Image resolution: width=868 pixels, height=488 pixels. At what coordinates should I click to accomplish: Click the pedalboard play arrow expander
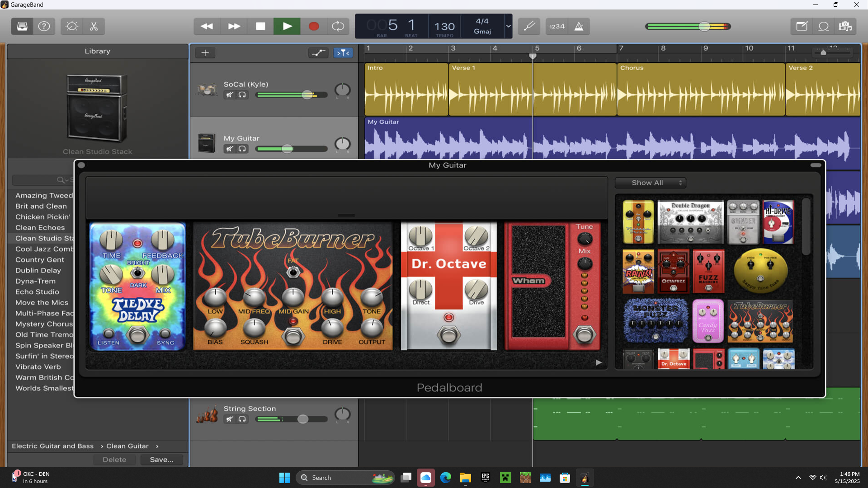(599, 362)
